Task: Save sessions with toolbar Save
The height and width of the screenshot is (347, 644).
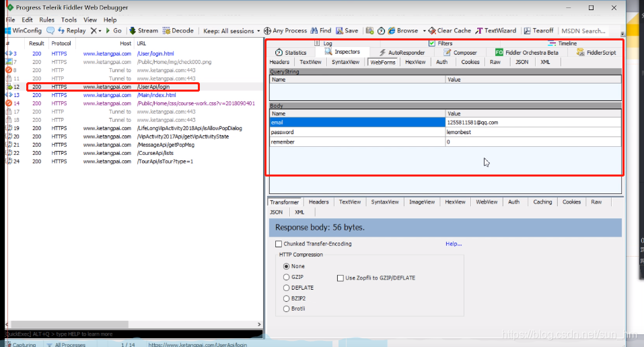Action: 347,31
